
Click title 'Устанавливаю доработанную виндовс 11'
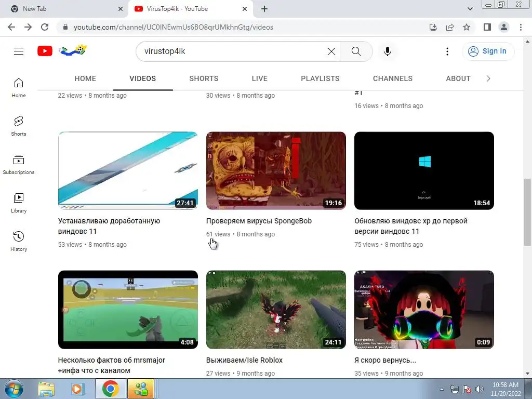pos(109,226)
